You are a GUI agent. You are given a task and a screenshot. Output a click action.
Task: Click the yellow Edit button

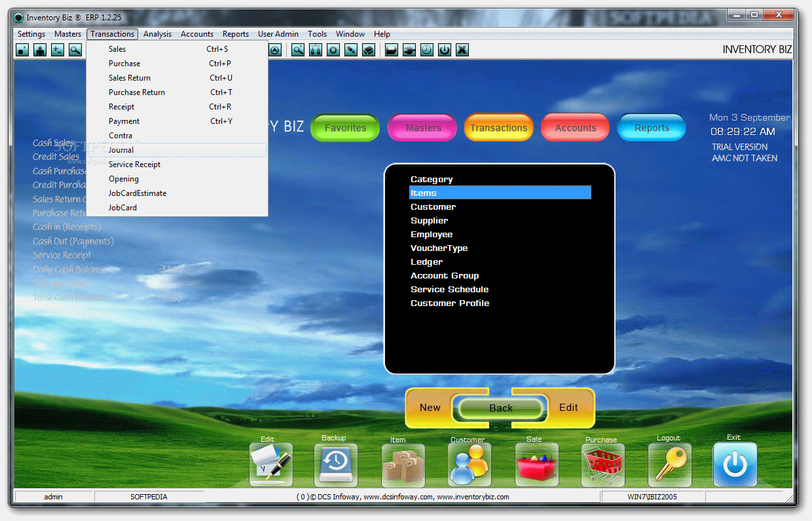tap(568, 408)
